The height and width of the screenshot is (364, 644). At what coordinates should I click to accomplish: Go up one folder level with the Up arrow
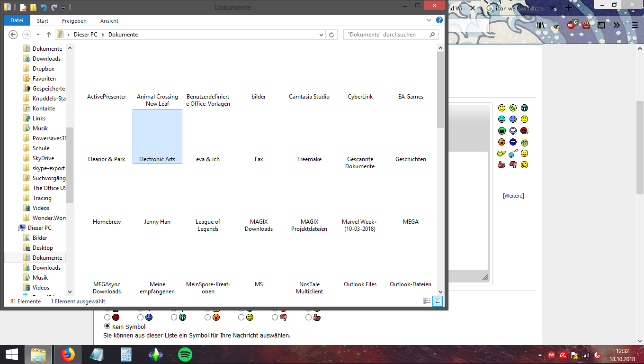[48, 35]
